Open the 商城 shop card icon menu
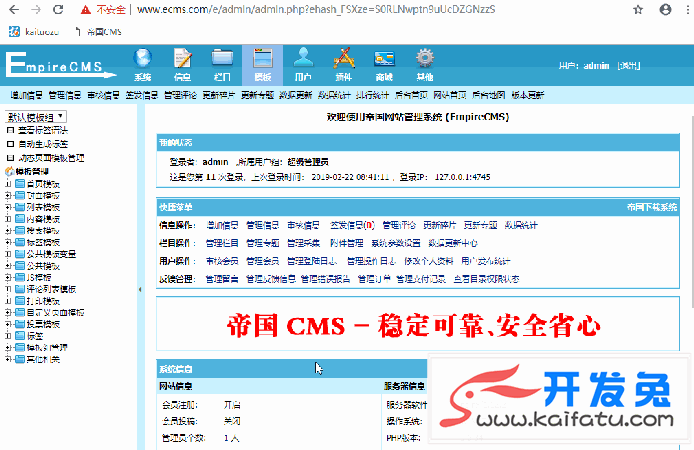 [384, 65]
